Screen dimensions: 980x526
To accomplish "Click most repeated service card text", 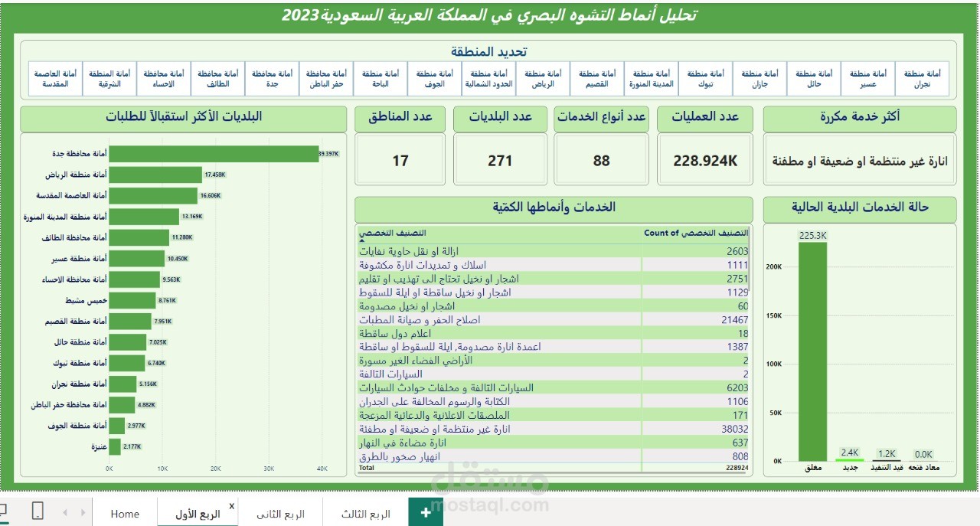I will (860, 162).
